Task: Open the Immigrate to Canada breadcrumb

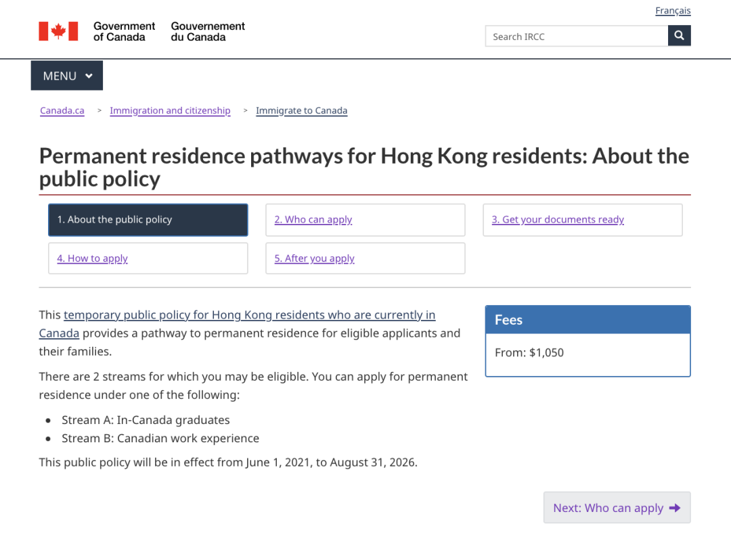Action: click(x=301, y=111)
